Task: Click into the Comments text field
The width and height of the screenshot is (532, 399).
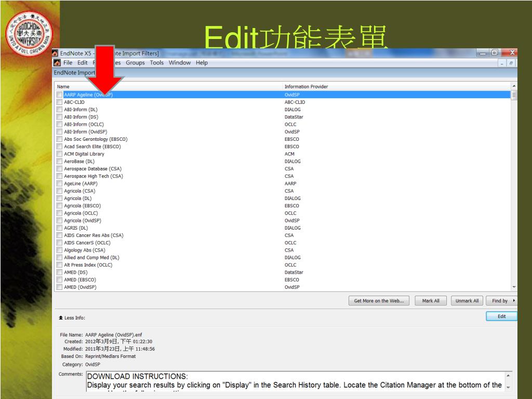Action: click(x=296, y=381)
